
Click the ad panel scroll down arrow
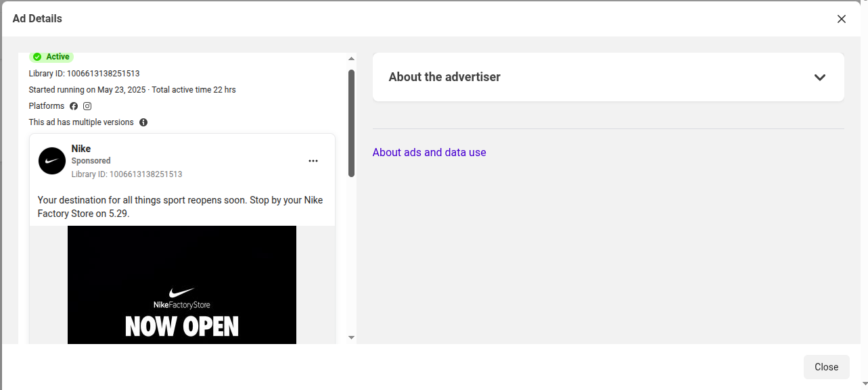[351, 337]
